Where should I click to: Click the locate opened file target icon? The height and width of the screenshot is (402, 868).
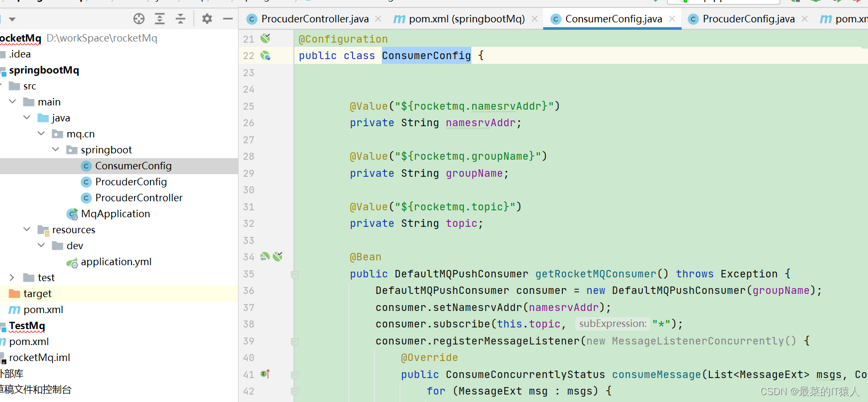pyautogui.click(x=139, y=19)
